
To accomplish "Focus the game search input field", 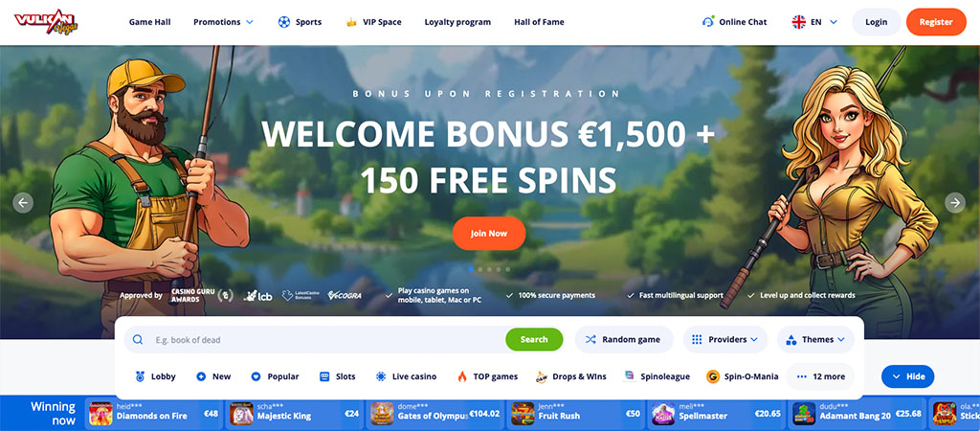I will (x=327, y=340).
